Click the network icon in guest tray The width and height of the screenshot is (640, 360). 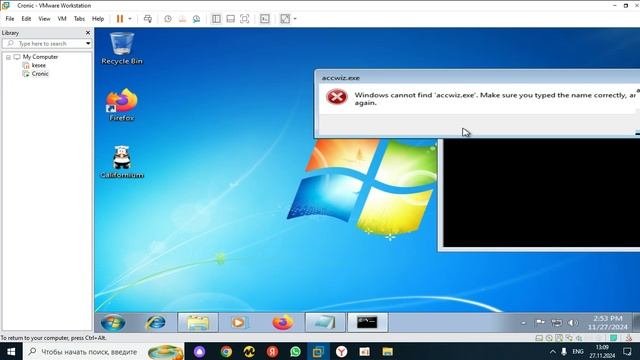click(556, 323)
